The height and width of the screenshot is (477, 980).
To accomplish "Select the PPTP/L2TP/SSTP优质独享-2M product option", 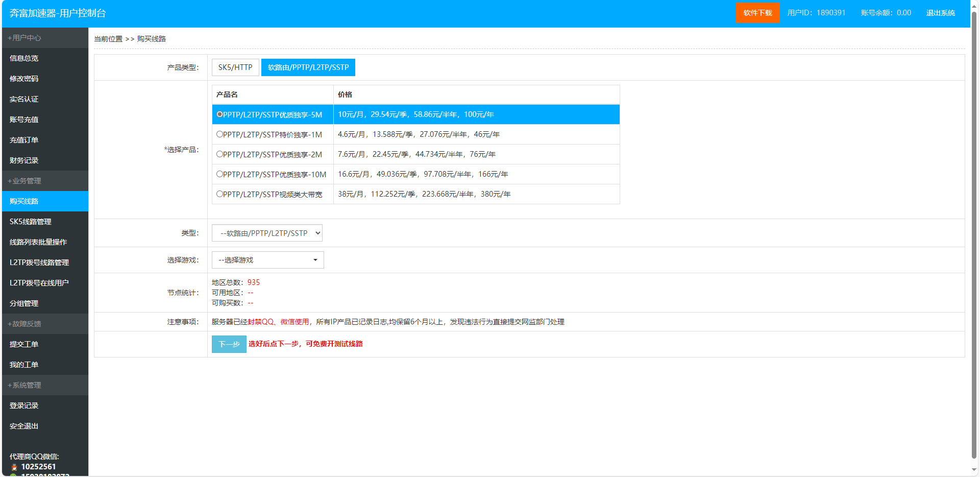I will pos(219,154).
